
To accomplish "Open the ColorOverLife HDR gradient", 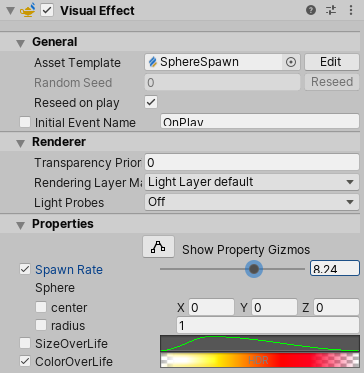I will [x=260, y=360].
